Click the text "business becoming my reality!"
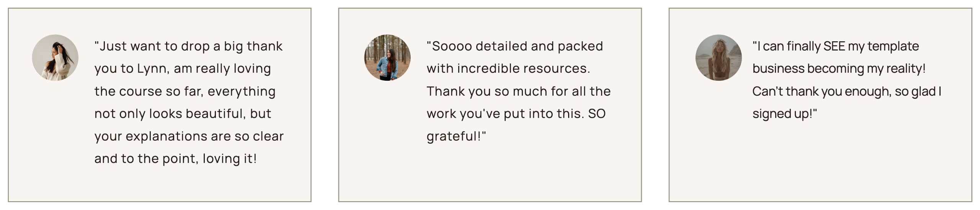This screenshot has height=210, width=980. [839, 68]
